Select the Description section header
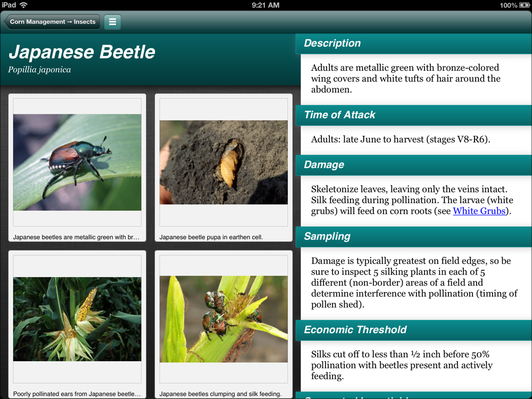 pyautogui.click(x=413, y=44)
